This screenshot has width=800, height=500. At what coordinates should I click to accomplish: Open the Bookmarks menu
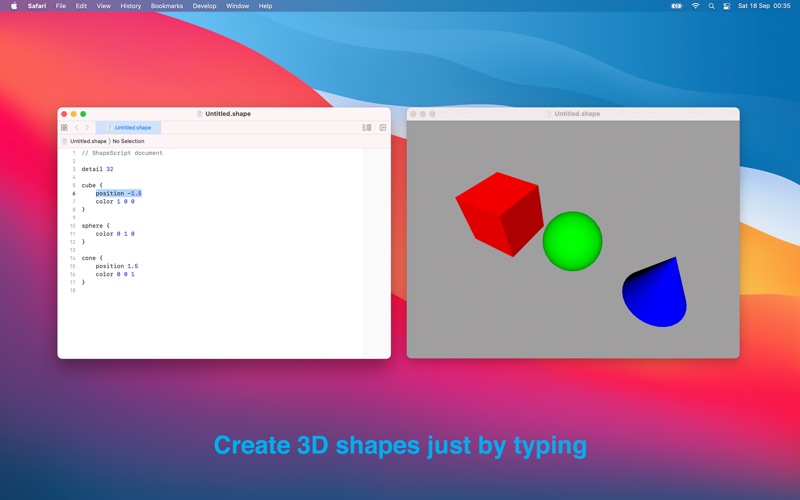(167, 6)
